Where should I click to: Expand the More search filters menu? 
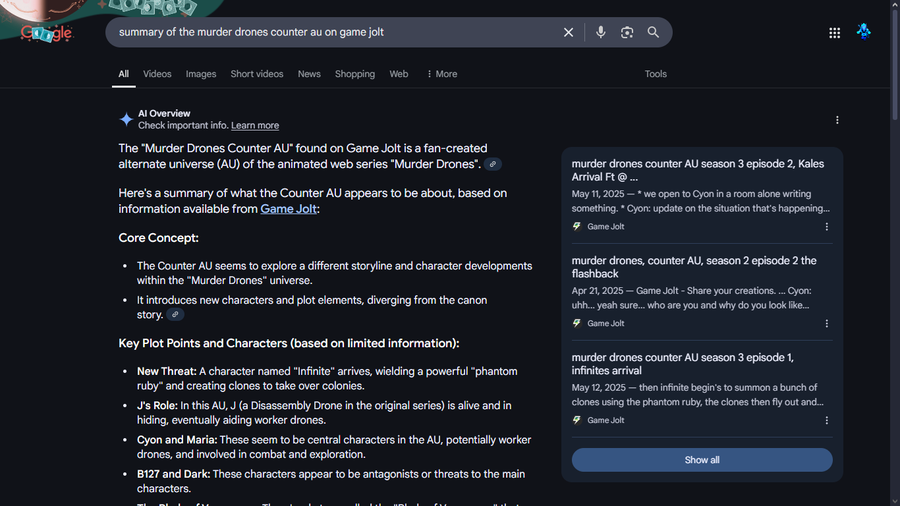click(441, 74)
